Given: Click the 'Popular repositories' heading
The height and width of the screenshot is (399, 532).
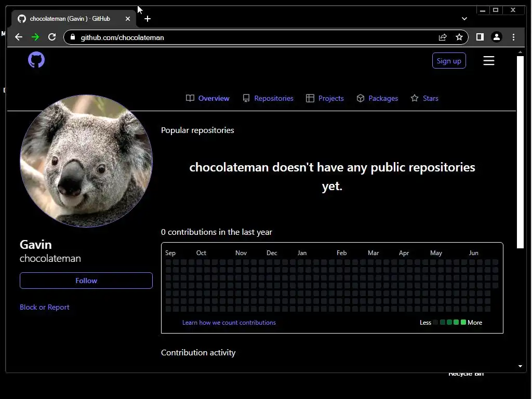Looking at the screenshot, I should [197, 130].
